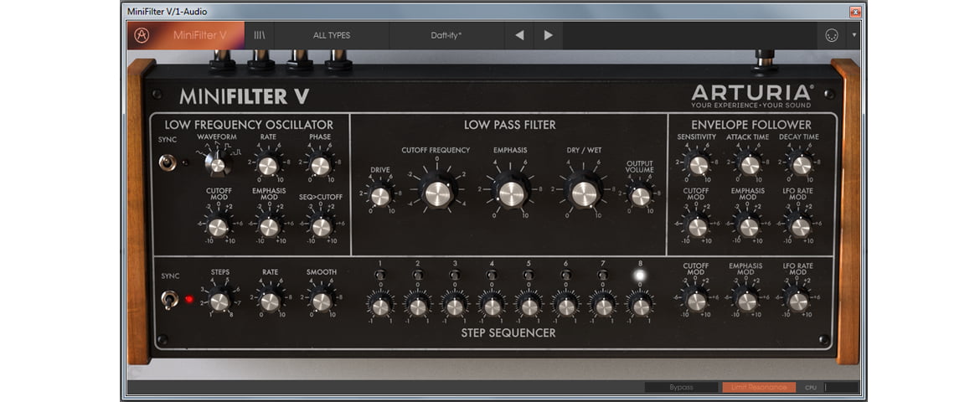The image size is (980, 402).
Task: Enable sequencer step 2 button
Action: 417,275
